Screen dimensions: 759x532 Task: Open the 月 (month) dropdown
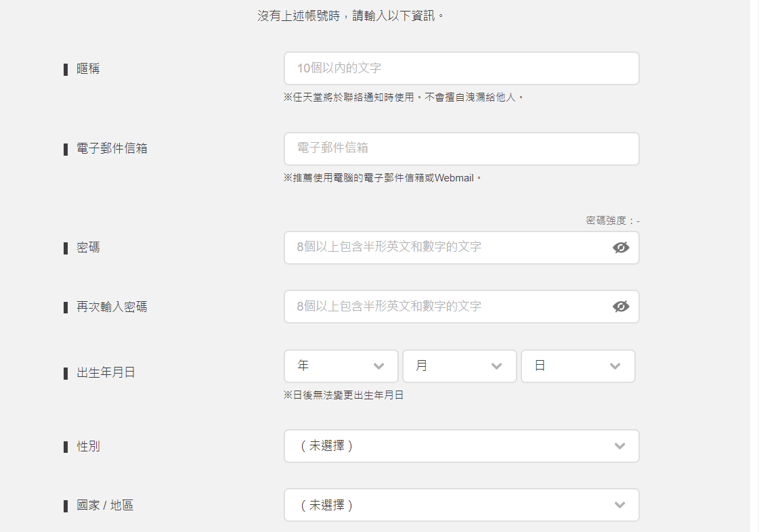tap(459, 365)
